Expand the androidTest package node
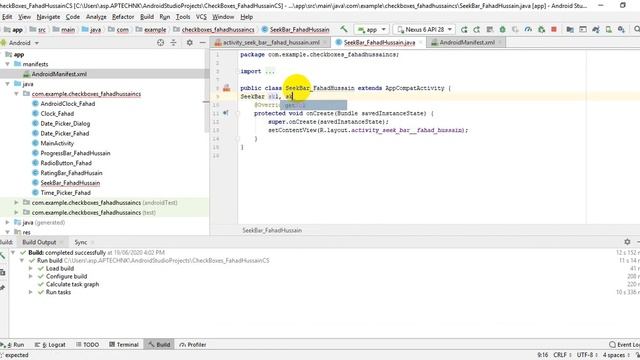The width and height of the screenshot is (640, 360). [16, 202]
